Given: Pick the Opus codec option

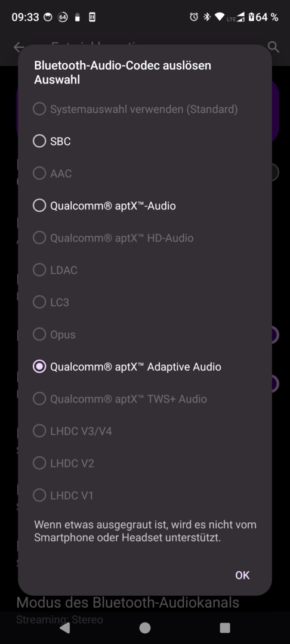Looking at the screenshot, I should click(145, 335).
